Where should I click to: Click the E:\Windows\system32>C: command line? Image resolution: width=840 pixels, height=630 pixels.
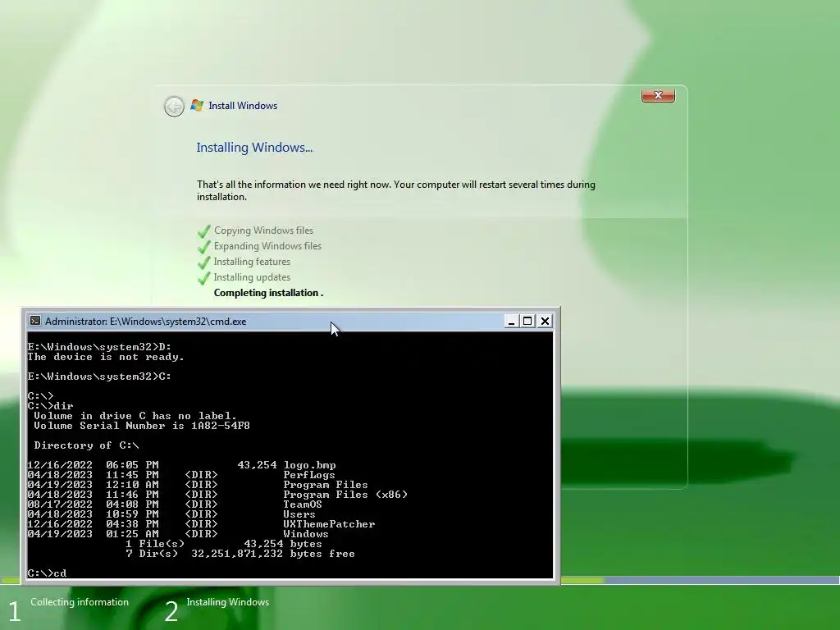(x=99, y=377)
